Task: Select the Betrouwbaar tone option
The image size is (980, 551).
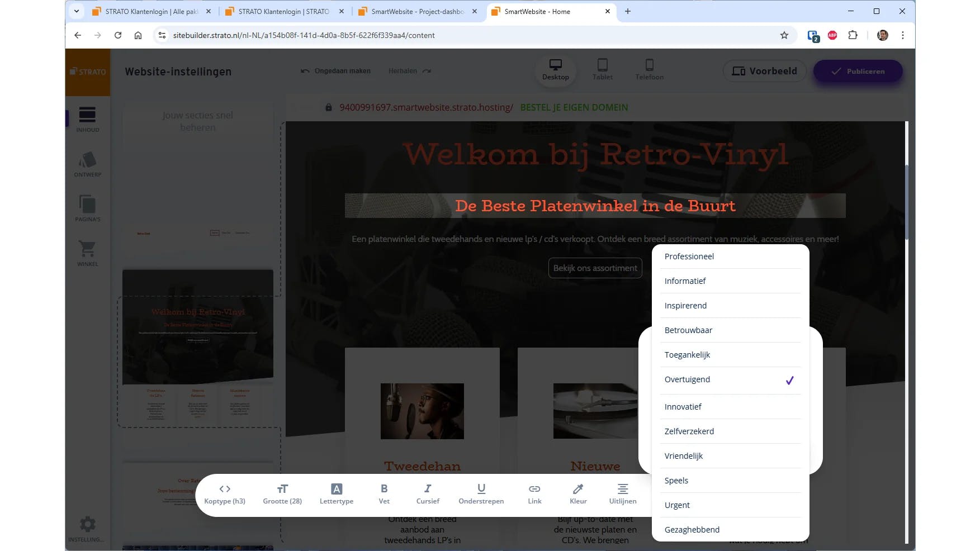Action: (x=730, y=330)
